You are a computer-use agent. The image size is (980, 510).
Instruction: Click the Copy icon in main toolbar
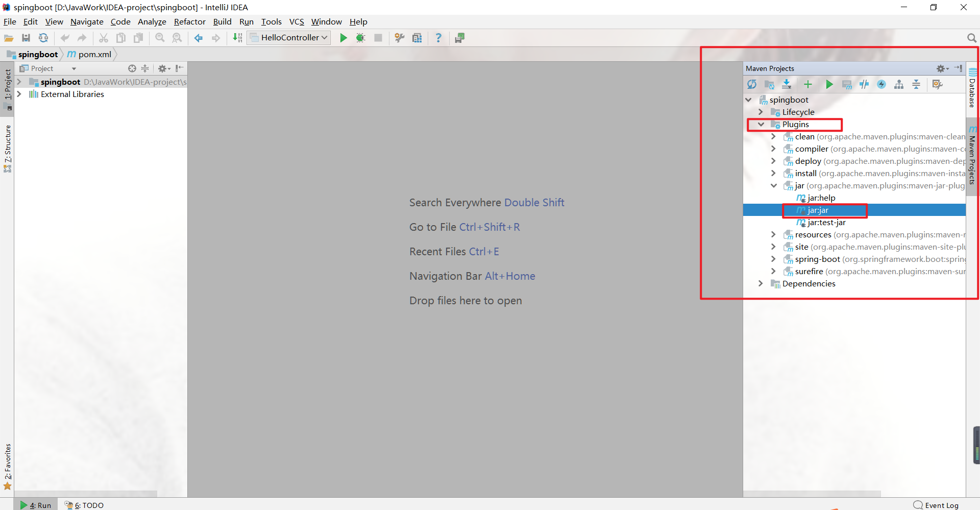(121, 38)
